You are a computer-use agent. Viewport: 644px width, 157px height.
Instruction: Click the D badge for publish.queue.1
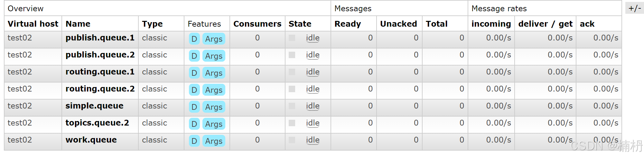point(194,39)
